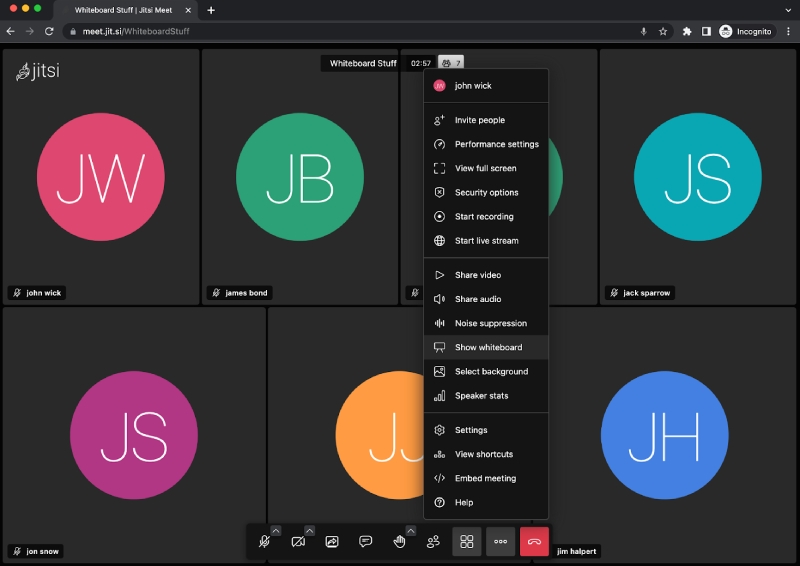
Task: Reload the page with the refresh icon
Action: pos(49,31)
